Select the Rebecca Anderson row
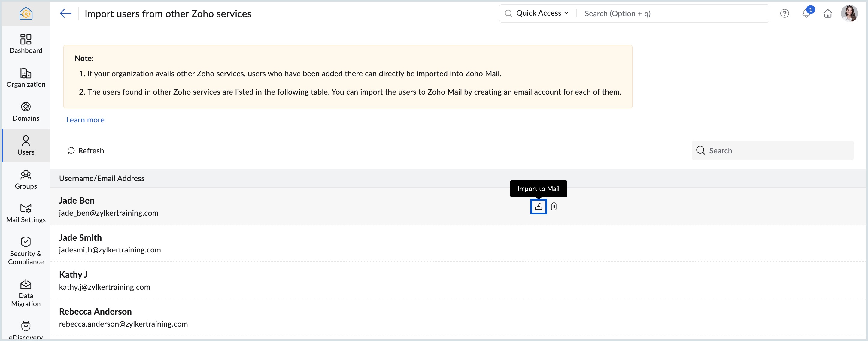The width and height of the screenshot is (868, 341). pos(123,318)
